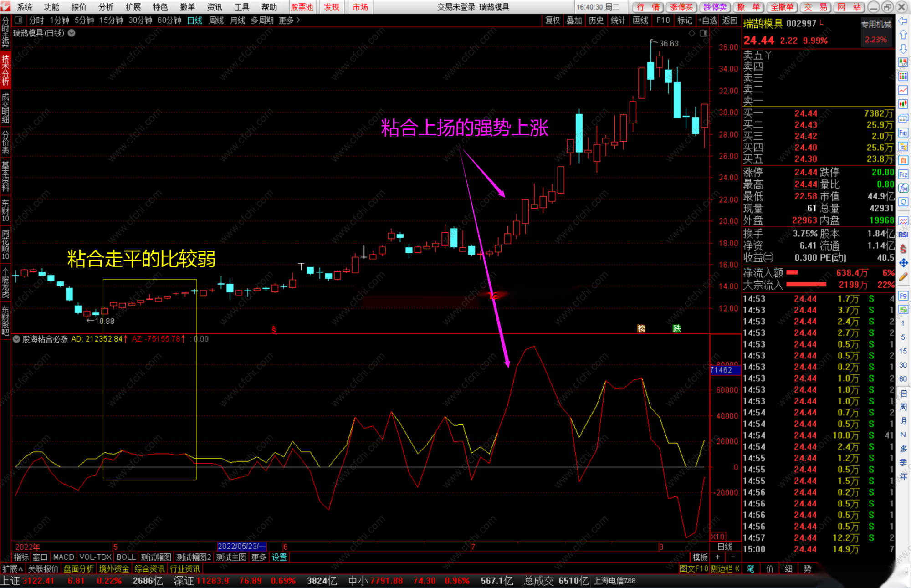Click the blue four-way move arrows icon

[903, 263]
